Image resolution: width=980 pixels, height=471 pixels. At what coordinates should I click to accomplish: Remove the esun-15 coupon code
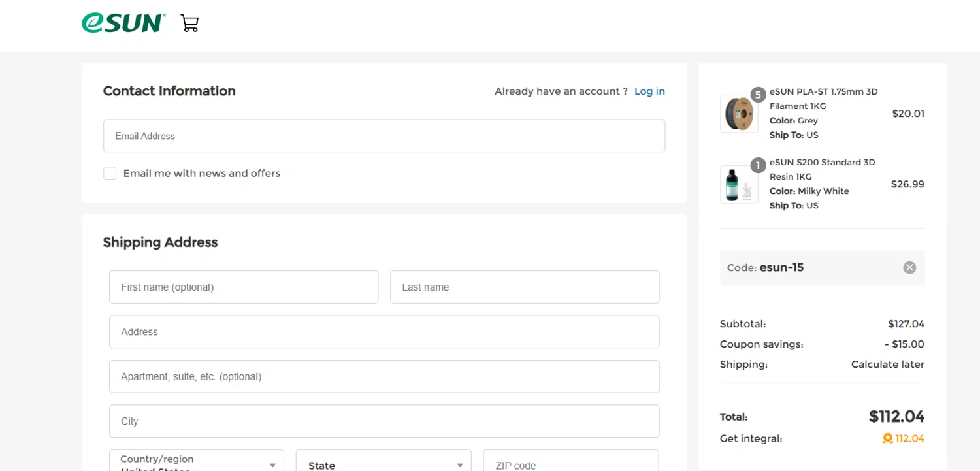click(x=909, y=267)
